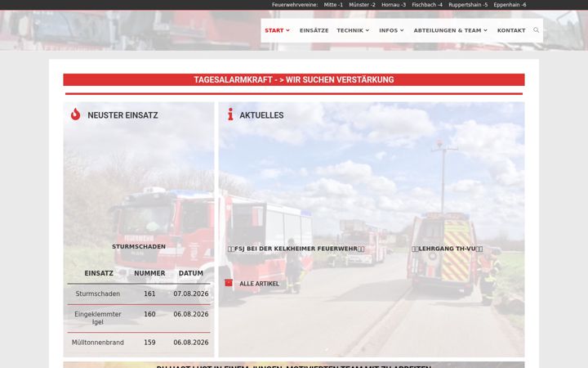Select the START menu label
The height and width of the screenshot is (368, 588).
274,30
